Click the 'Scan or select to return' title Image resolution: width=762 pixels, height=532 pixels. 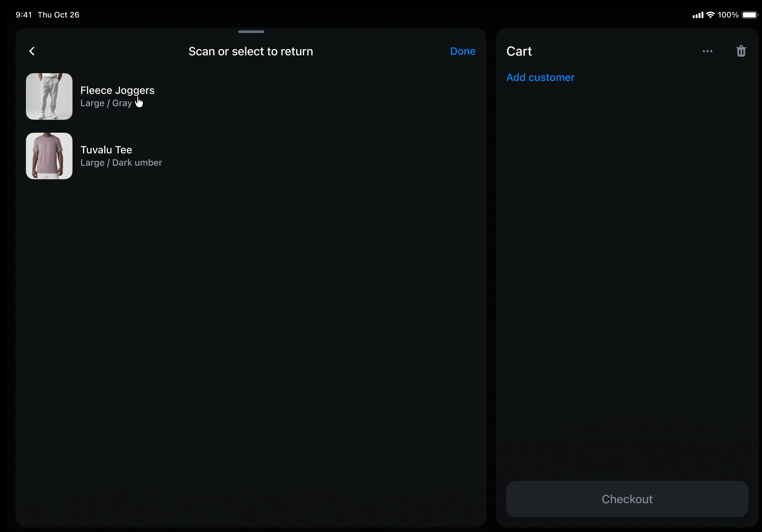click(251, 51)
